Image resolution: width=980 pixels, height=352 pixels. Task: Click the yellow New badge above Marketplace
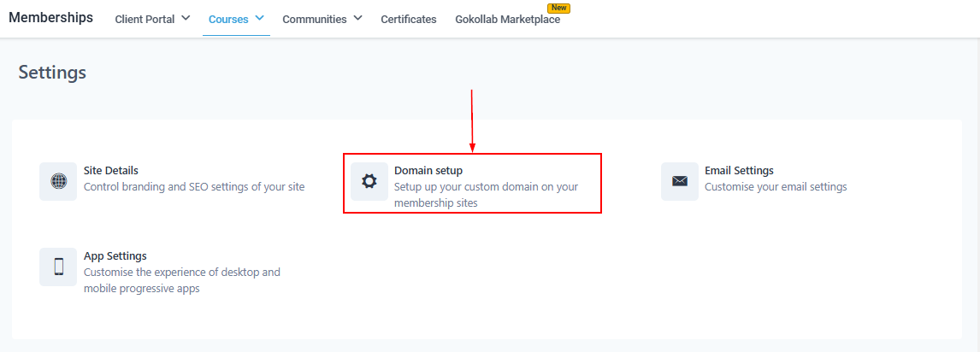[558, 8]
